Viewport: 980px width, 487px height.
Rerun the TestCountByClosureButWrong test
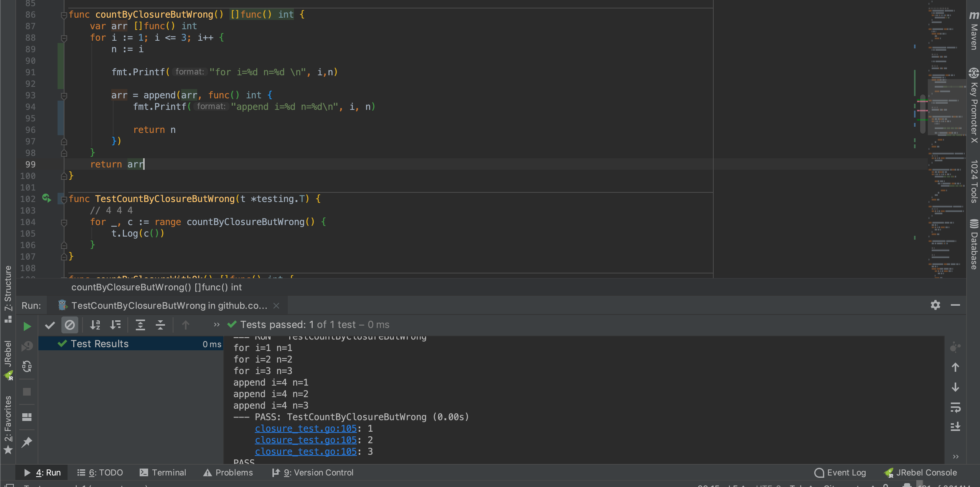point(26,326)
